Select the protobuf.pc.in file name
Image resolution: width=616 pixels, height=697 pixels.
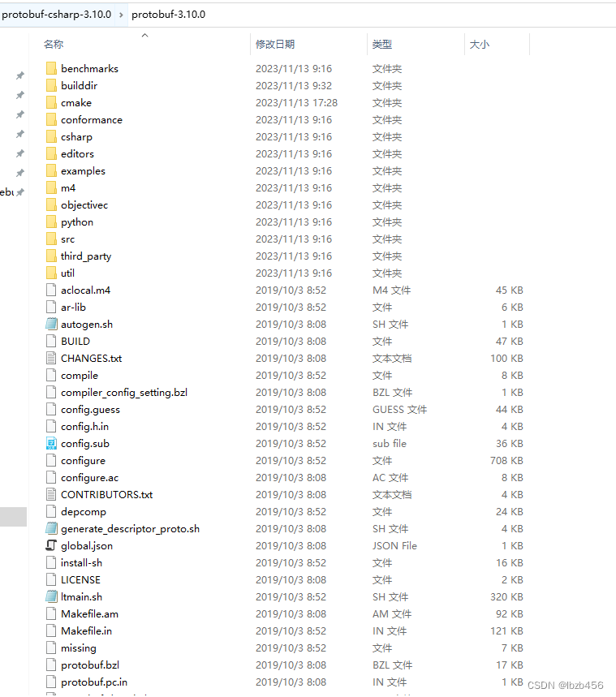tap(94, 682)
